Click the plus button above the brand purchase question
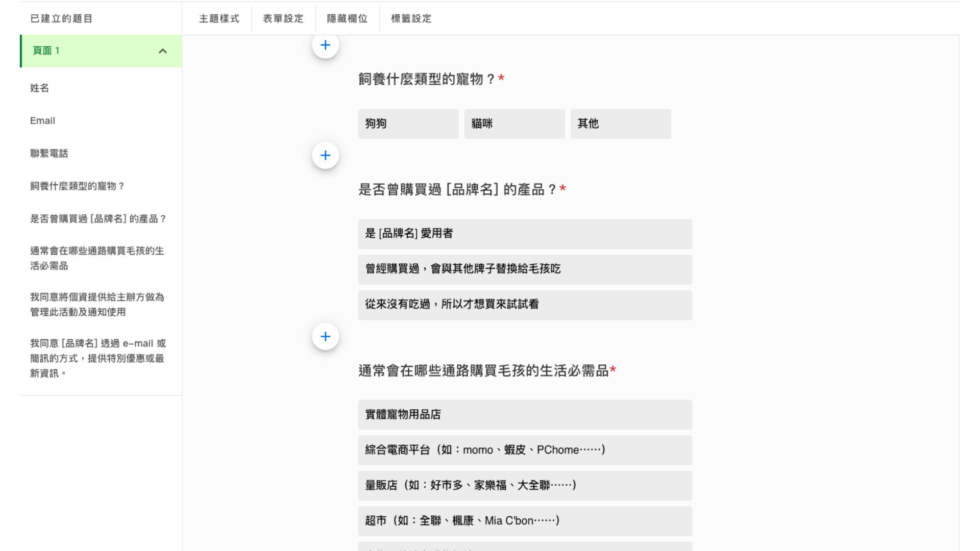This screenshot has width=980, height=551. (325, 156)
